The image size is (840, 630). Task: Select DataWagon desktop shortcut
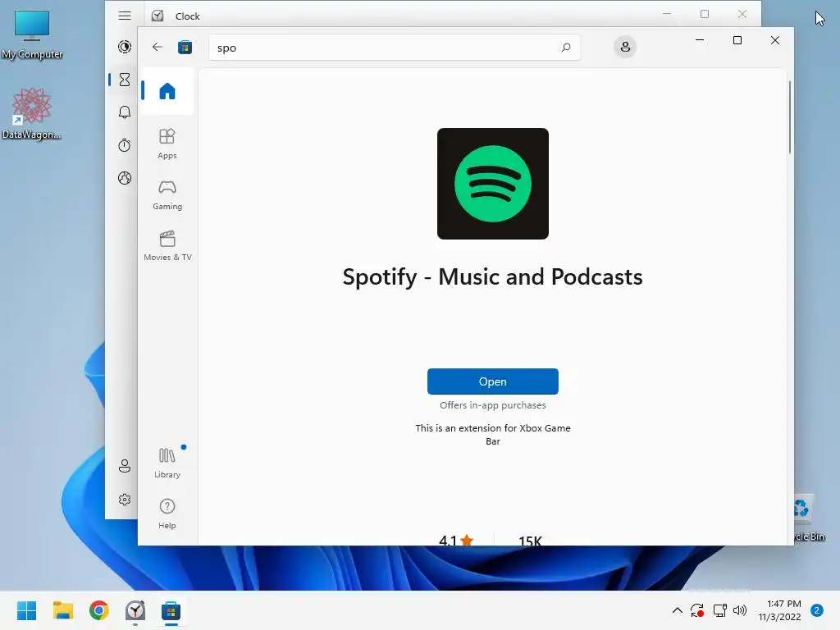click(x=32, y=113)
